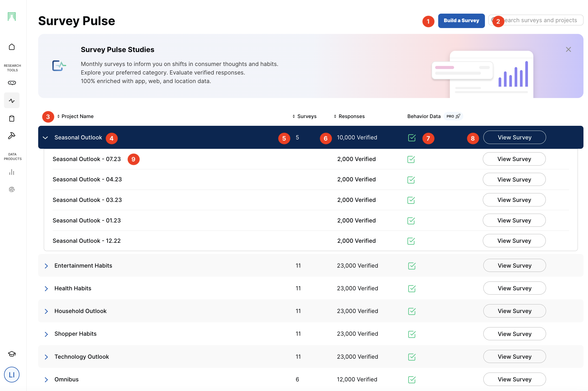588x391 pixels.
Task: Click behavior data checkmark on Omnibus row
Action: [412, 380]
